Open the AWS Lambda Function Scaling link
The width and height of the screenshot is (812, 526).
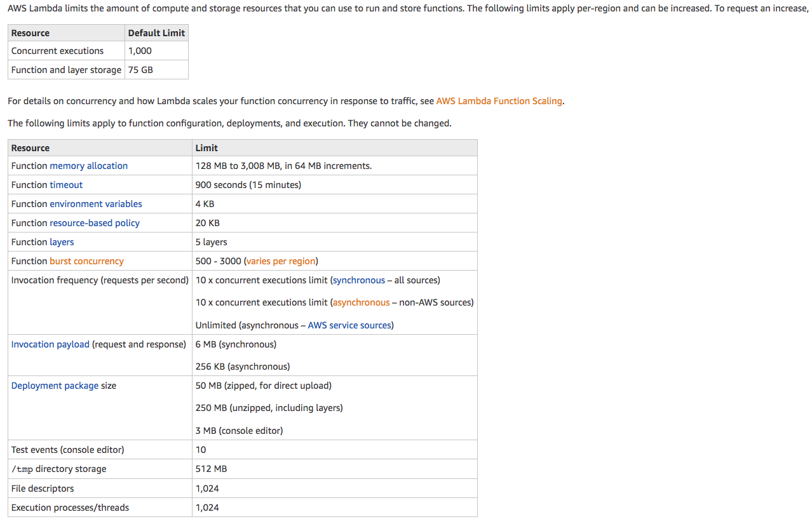point(499,101)
